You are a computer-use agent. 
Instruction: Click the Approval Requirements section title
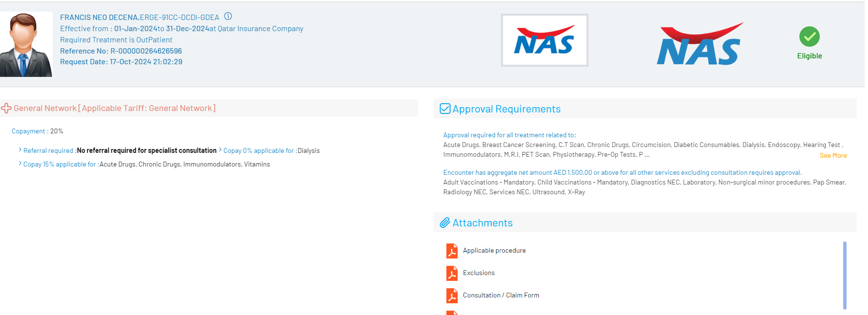(x=506, y=109)
